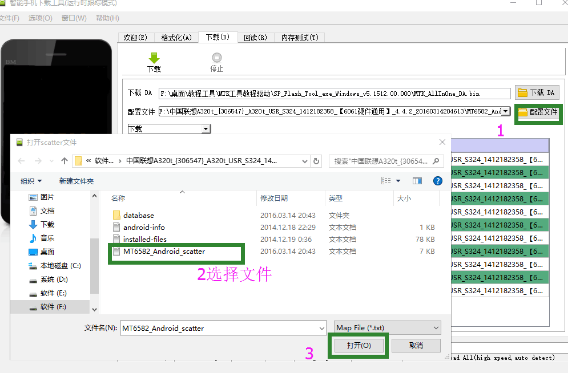Click the 下载 DA folder button

[537, 93]
